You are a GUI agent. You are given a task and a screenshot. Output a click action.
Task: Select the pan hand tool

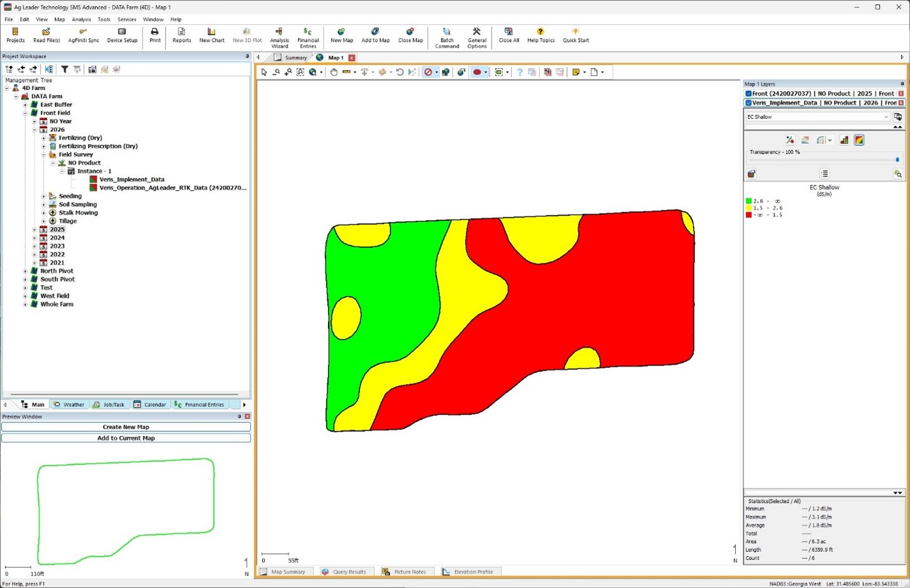(333, 72)
